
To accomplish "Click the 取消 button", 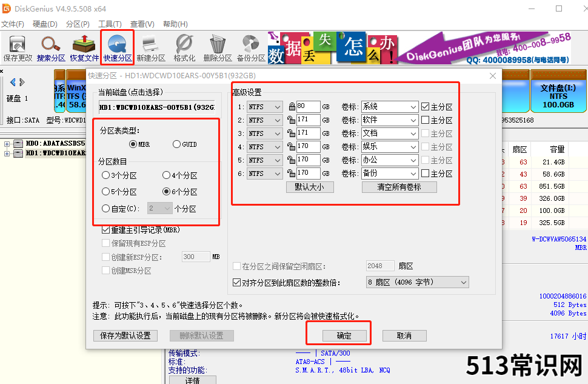I will [x=404, y=335].
